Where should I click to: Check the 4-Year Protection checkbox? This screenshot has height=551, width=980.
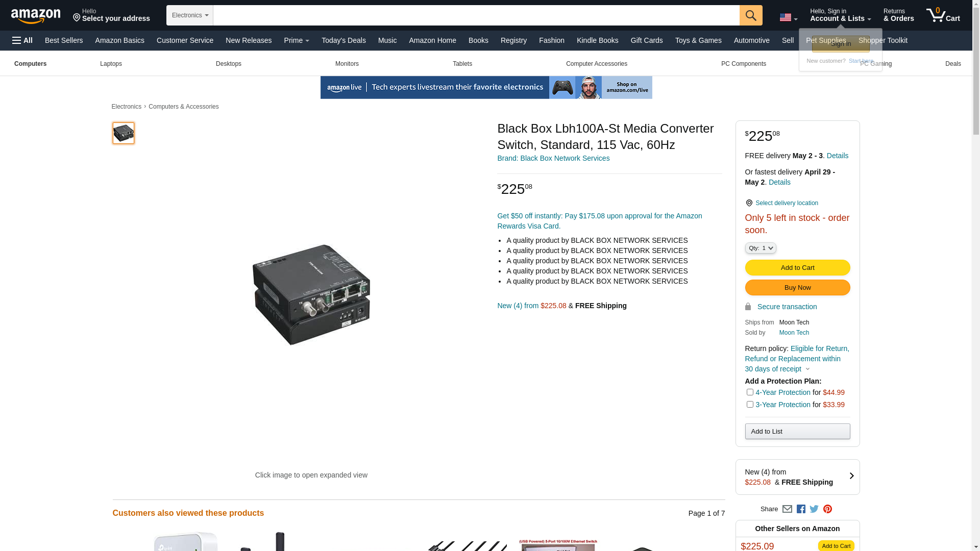(750, 392)
